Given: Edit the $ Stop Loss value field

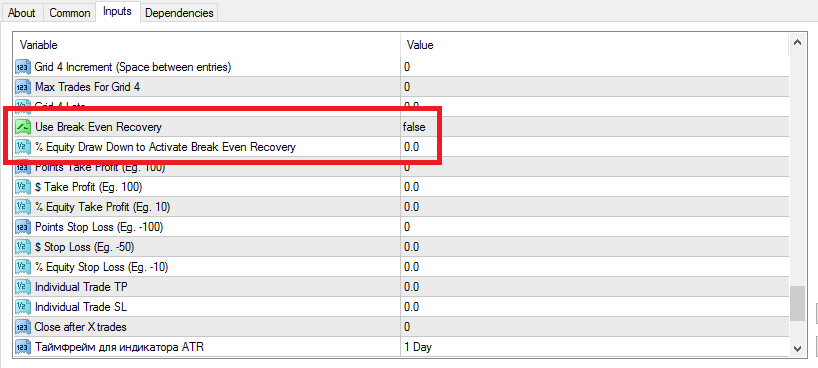Looking at the screenshot, I should click(x=595, y=247).
